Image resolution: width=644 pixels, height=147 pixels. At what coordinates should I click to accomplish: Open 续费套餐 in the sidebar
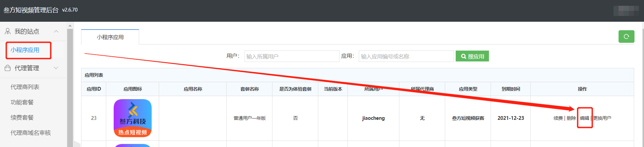point(22,117)
